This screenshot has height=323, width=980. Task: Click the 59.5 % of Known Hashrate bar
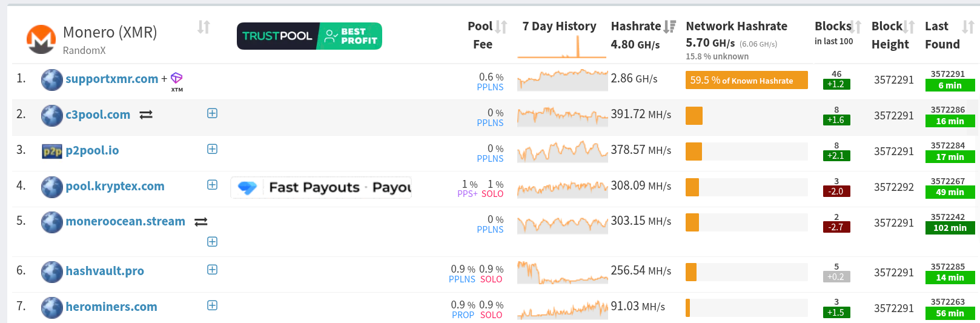coord(746,80)
